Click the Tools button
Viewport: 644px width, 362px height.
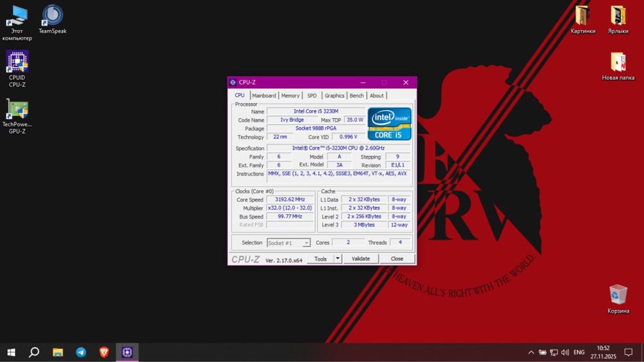coord(320,259)
